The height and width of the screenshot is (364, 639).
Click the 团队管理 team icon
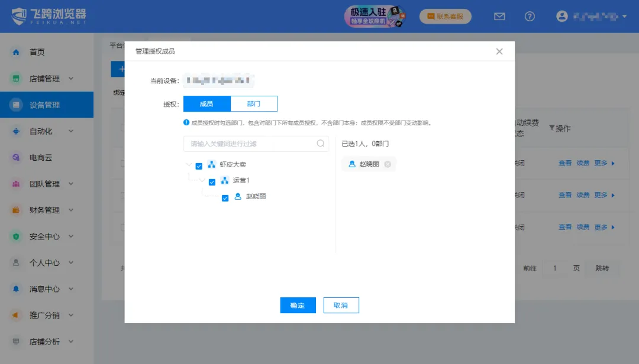pyautogui.click(x=16, y=184)
